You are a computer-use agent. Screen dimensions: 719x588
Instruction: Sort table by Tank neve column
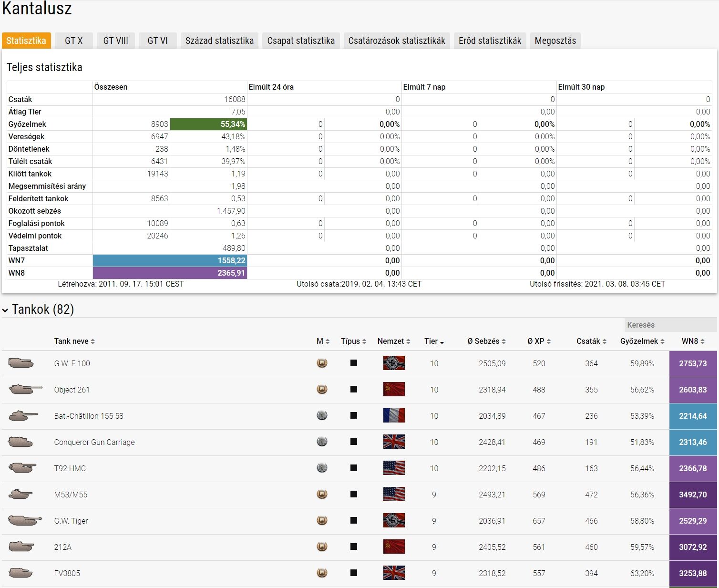(x=74, y=341)
